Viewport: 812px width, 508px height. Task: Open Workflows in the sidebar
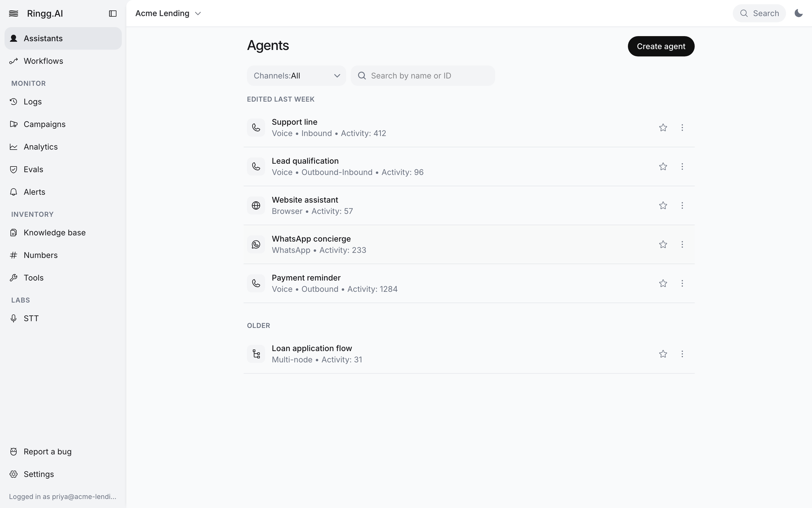63,61
